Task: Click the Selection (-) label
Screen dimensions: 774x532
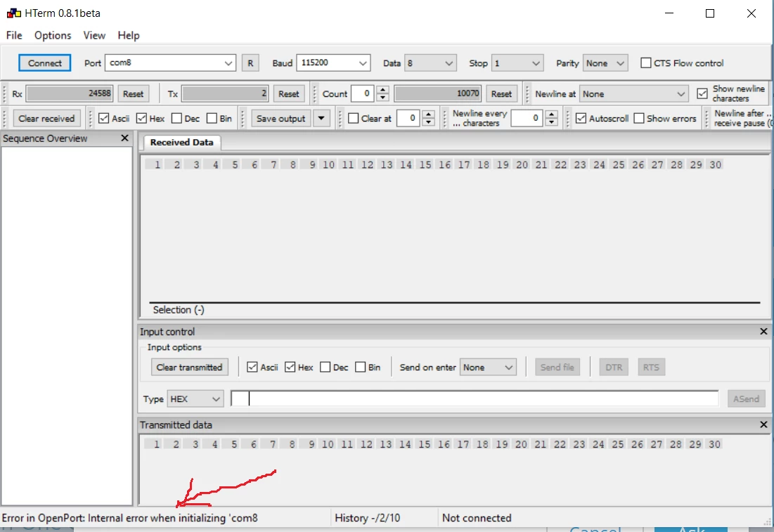Action: tap(178, 309)
